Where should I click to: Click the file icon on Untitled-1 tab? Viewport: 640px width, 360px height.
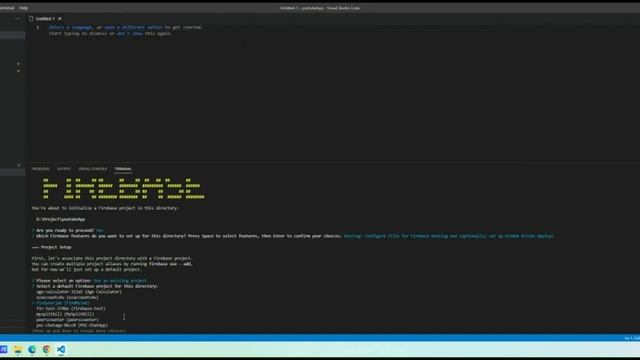31,19
